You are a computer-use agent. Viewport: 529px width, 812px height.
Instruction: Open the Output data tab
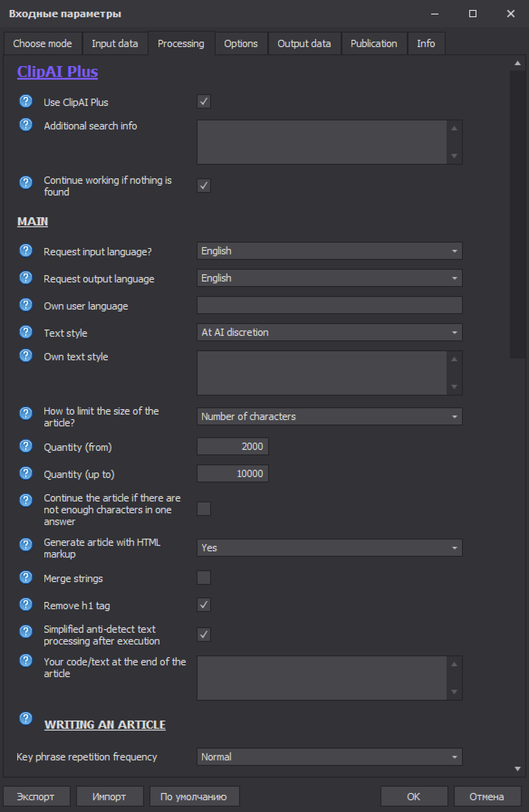pos(304,43)
